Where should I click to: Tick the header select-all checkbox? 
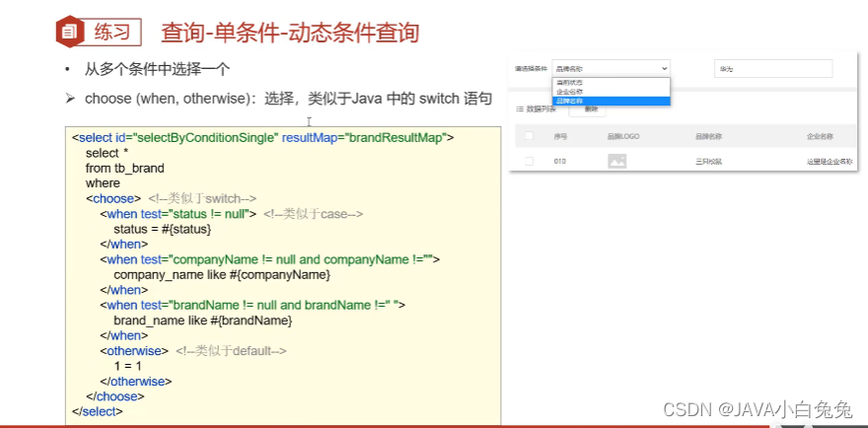(x=530, y=136)
